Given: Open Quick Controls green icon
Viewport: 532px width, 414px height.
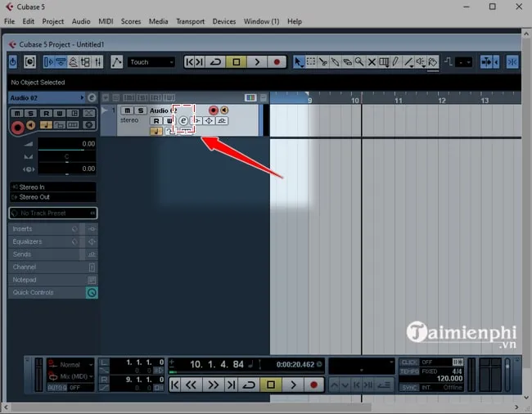Looking at the screenshot, I should tap(92, 293).
